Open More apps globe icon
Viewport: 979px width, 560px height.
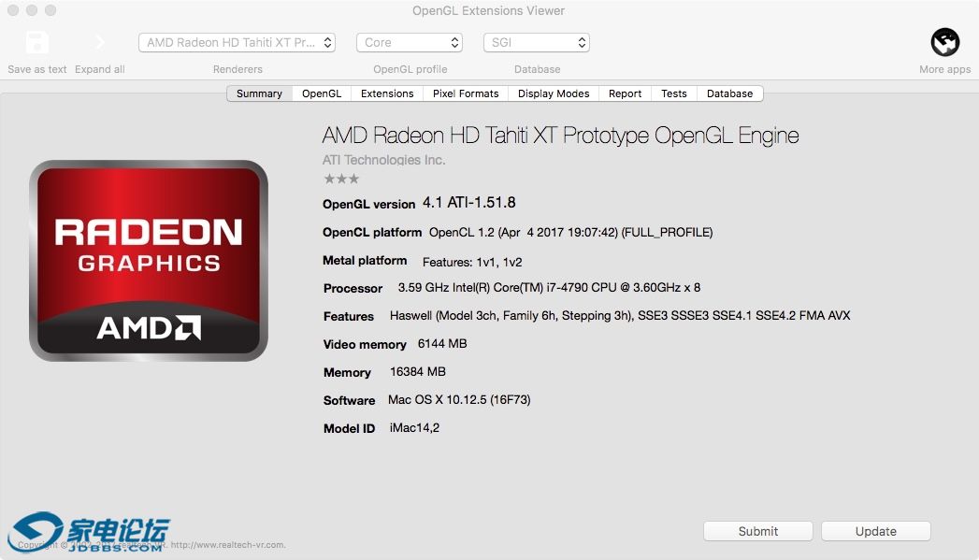click(x=944, y=43)
